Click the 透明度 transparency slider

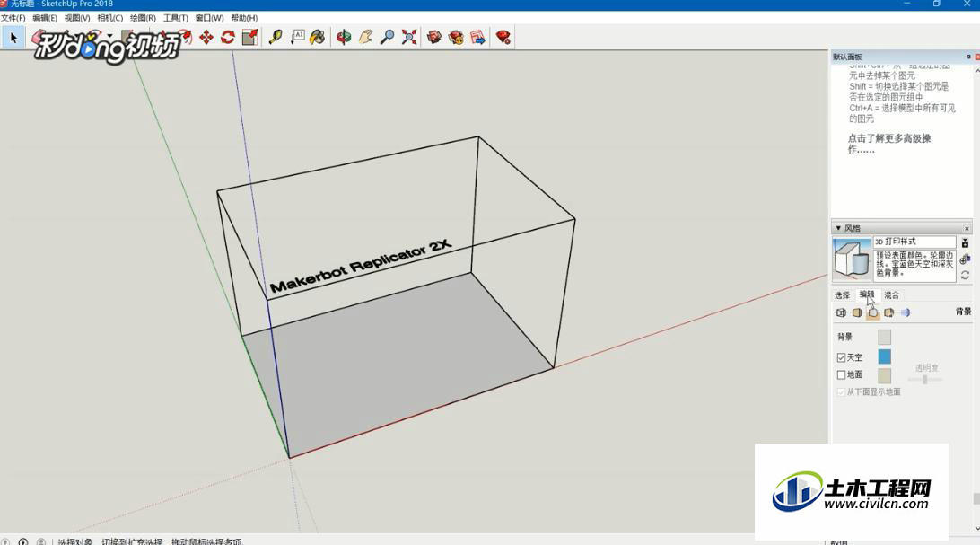924,380
